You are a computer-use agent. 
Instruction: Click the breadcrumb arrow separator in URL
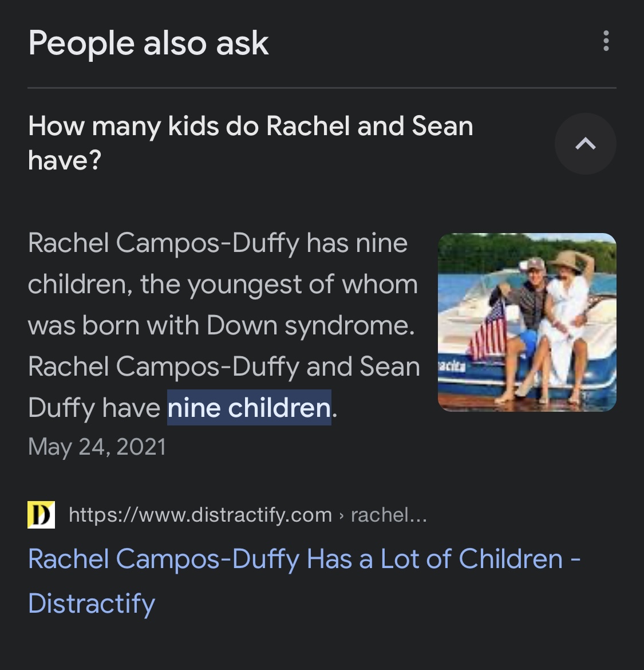pyautogui.click(x=341, y=516)
